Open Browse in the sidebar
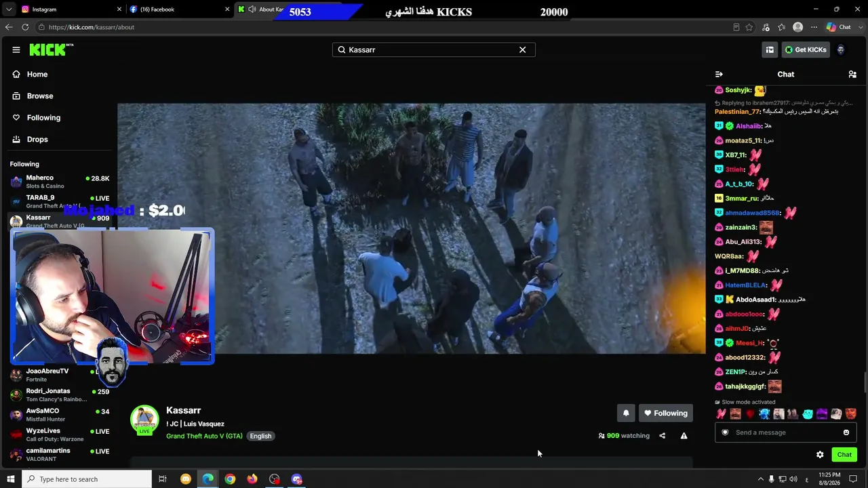 click(x=40, y=96)
